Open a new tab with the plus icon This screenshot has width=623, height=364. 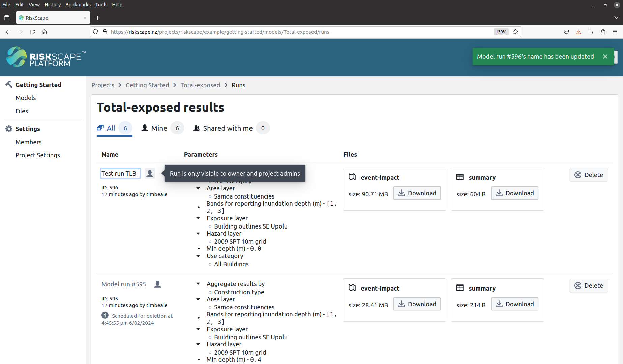(x=98, y=18)
